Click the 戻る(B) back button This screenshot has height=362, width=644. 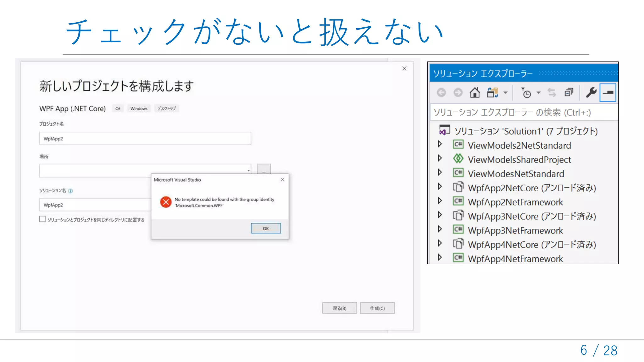pos(340,308)
